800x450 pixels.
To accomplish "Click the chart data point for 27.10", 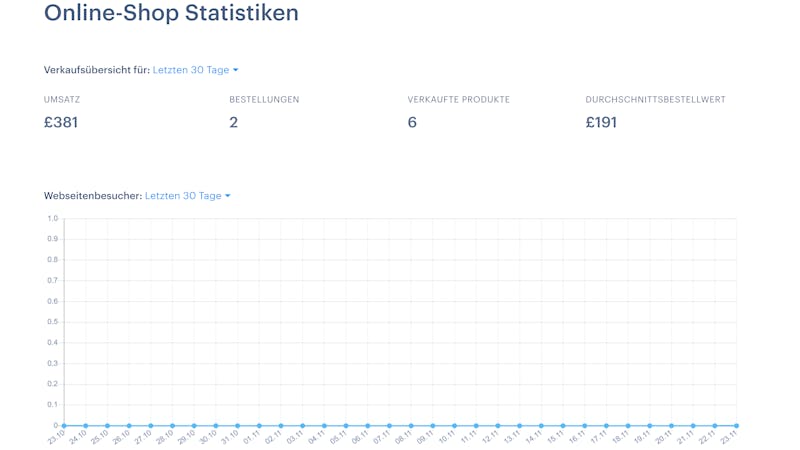I will (x=151, y=426).
